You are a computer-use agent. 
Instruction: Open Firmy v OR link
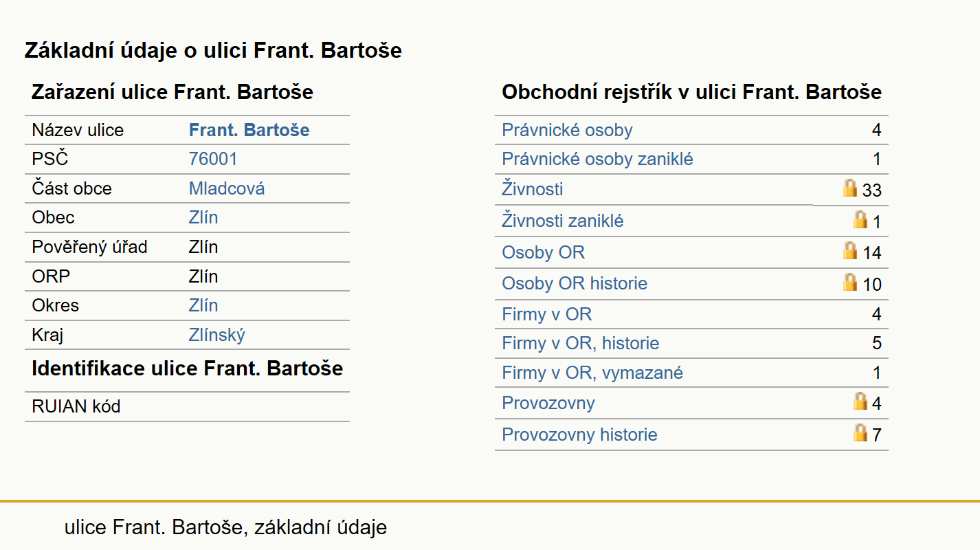tap(546, 314)
